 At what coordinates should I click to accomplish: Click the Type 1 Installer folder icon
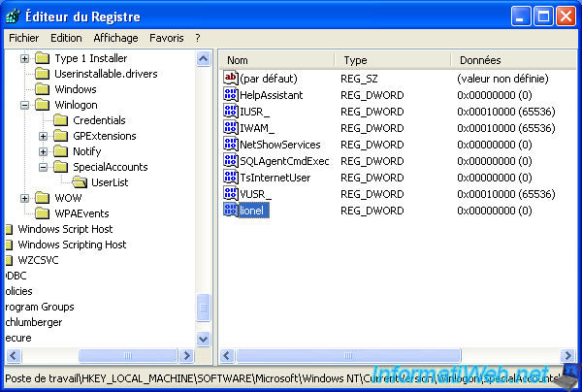click(x=43, y=58)
